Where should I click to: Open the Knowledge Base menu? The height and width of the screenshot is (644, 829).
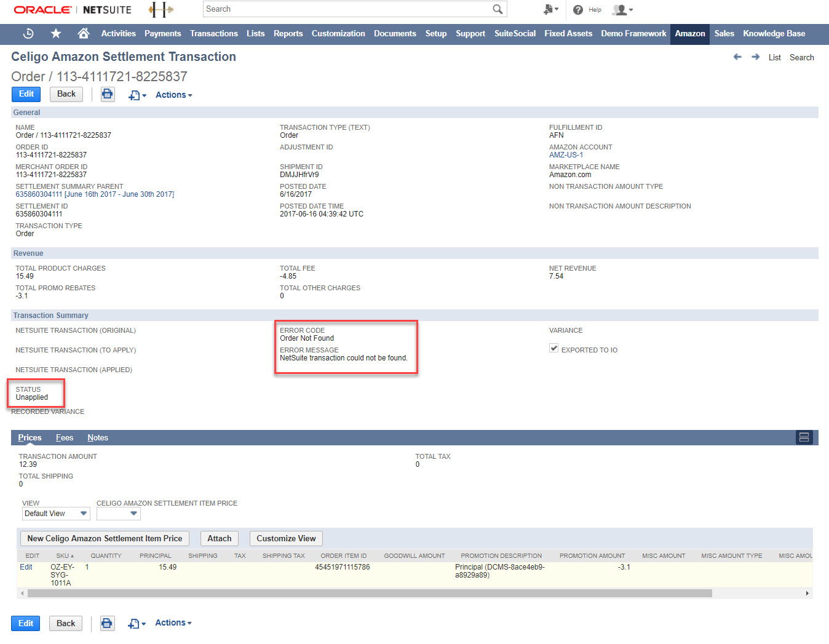774,33
